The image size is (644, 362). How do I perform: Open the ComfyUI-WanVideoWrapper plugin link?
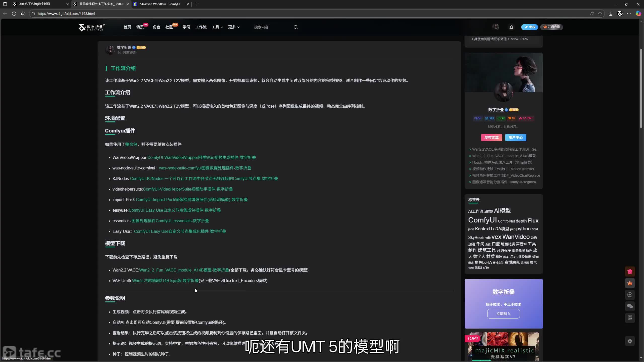tap(201, 157)
